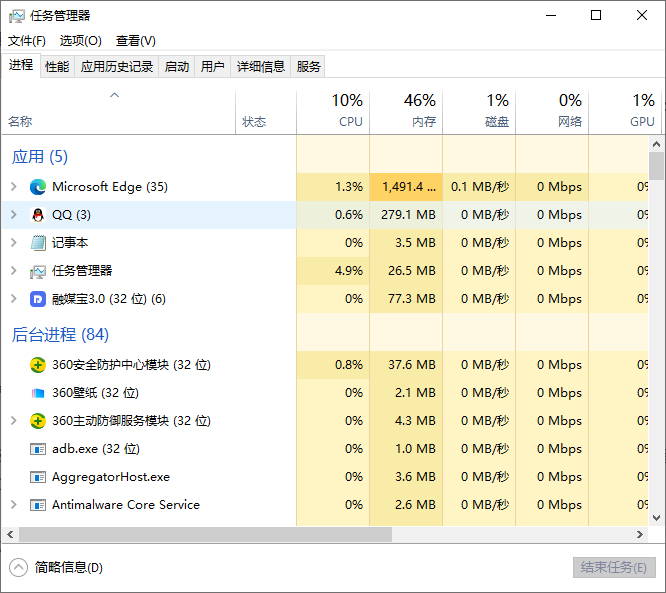Click the vertical scrollbar thumb
Viewport: 666px width, 593px height.
[x=656, y=166]
